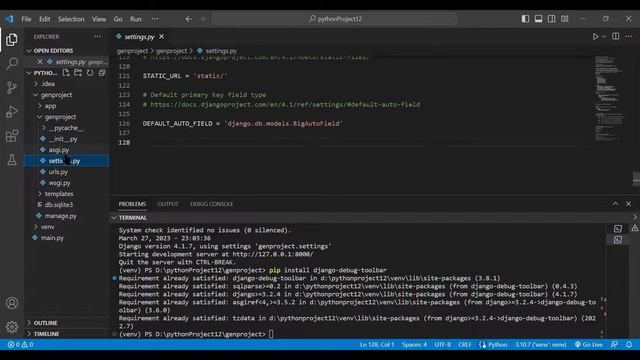
Task: Go back in navigation history
Action: pyautogui.click(x=189, y=19)
